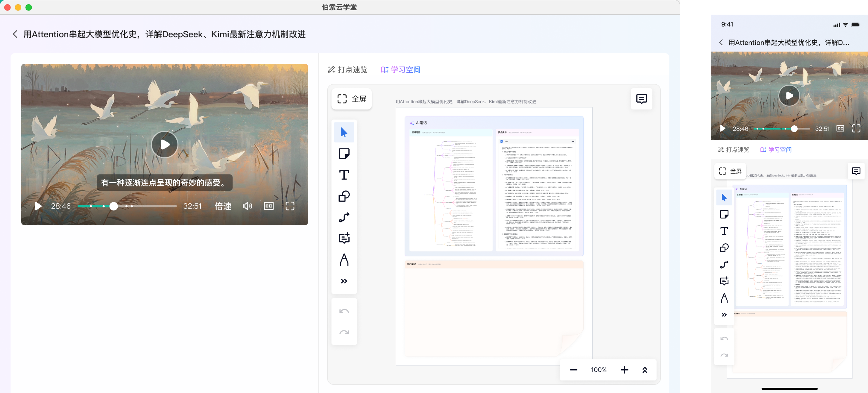The image size is (868, 393).
Task: Select the shapes tool in desktop toolbar
Action: coord(344,196)
